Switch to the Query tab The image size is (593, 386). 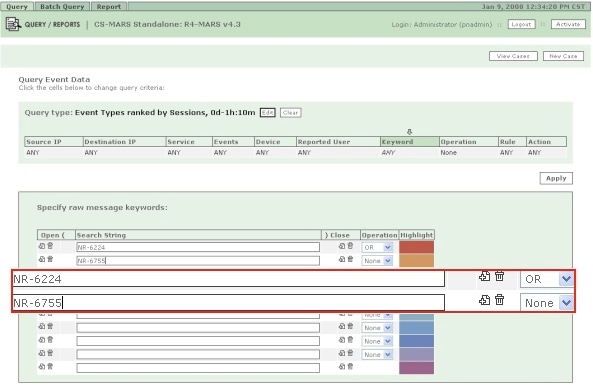(x=17, y=7)
